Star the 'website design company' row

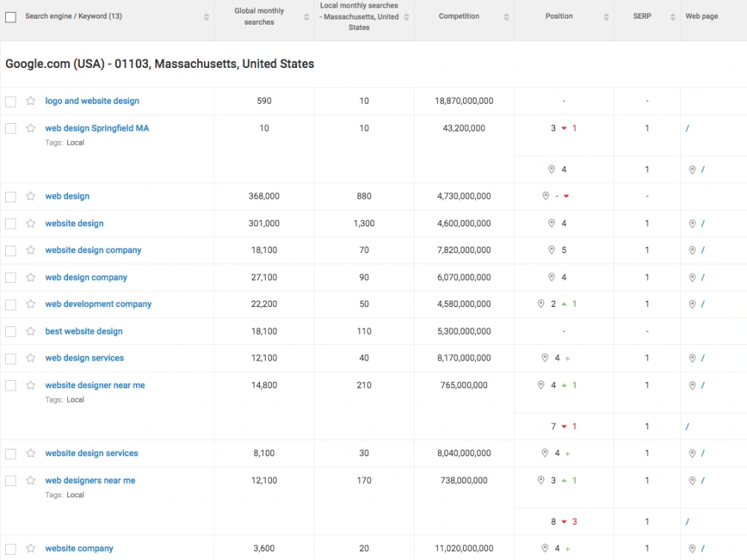(31, 250)
